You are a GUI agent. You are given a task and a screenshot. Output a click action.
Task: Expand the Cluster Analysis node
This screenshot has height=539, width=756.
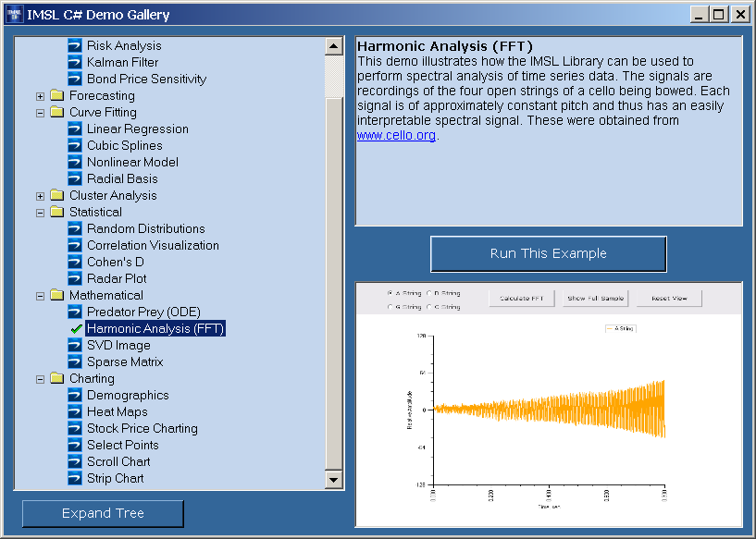[40, 195]
